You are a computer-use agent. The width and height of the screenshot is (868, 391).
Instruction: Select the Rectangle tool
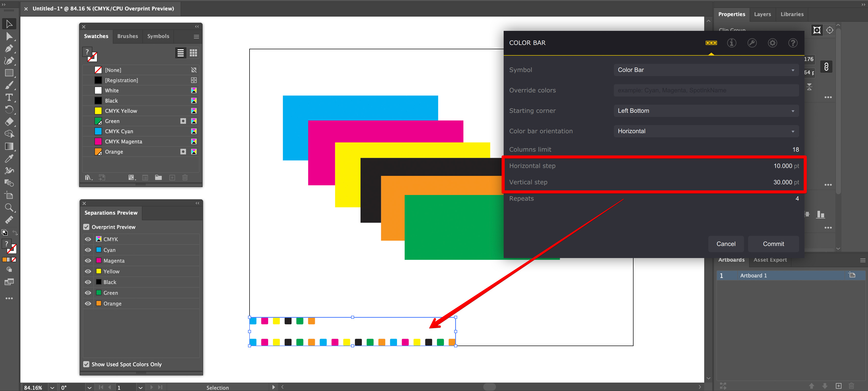click(x=9, y=73)
